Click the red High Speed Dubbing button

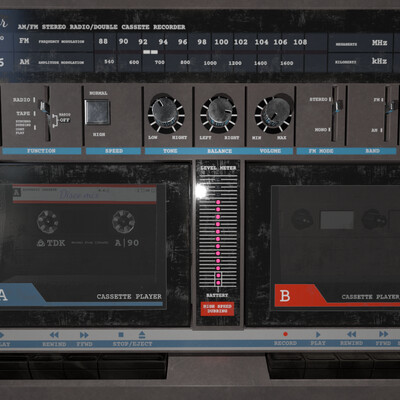click(217, 309)
